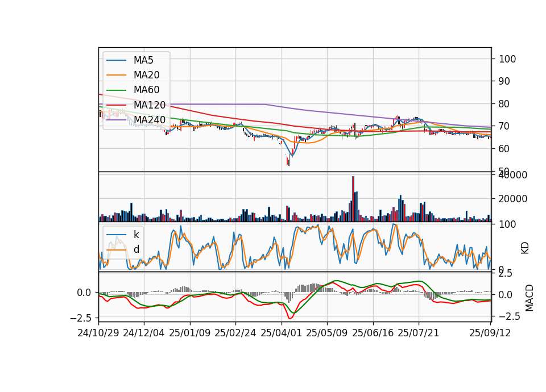Click the blue MA5 legend line sample
This screenshot has height=392, width=546.
pyautogui.click(x=116, y=61)
